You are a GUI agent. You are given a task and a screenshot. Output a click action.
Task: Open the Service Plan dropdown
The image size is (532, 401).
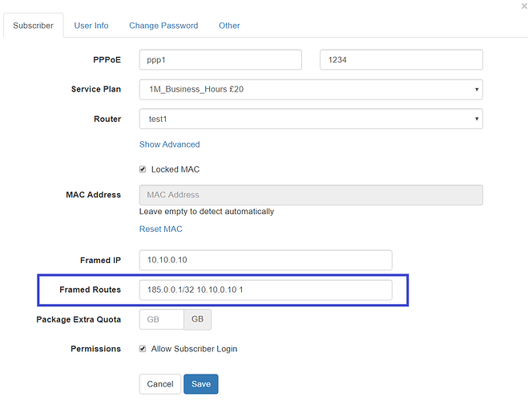pos(311,89)
